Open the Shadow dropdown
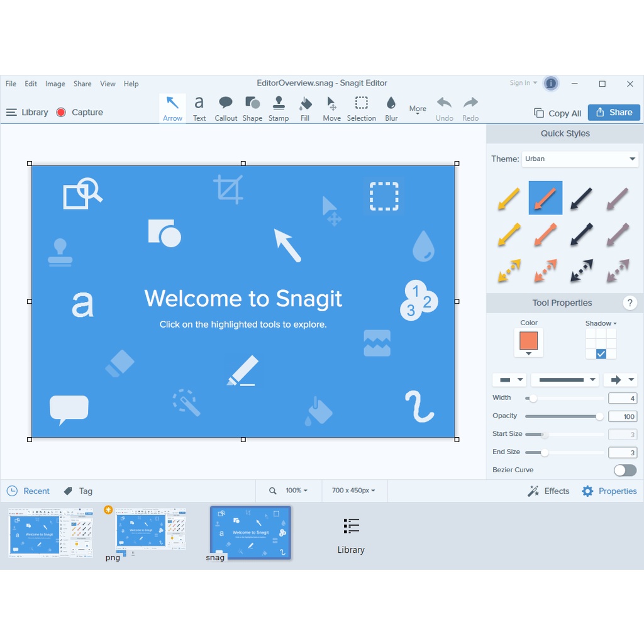 click(601, 323)
